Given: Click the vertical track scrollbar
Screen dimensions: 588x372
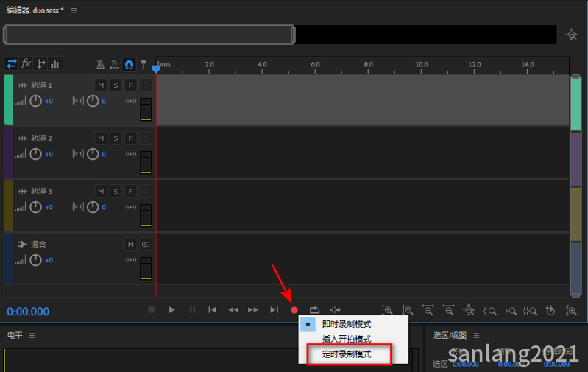Looking at the screenshot, I should coord(575,186).
